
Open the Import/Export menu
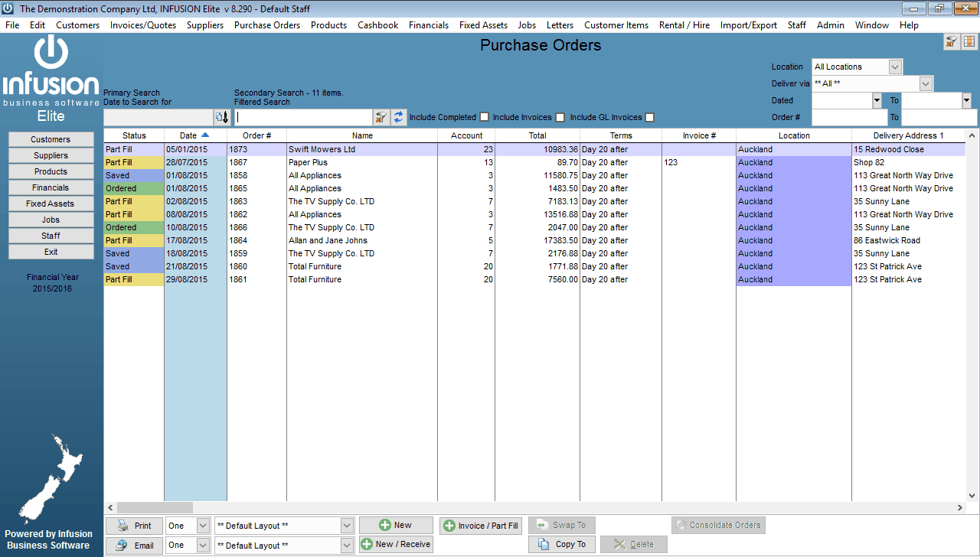point(749,24)
